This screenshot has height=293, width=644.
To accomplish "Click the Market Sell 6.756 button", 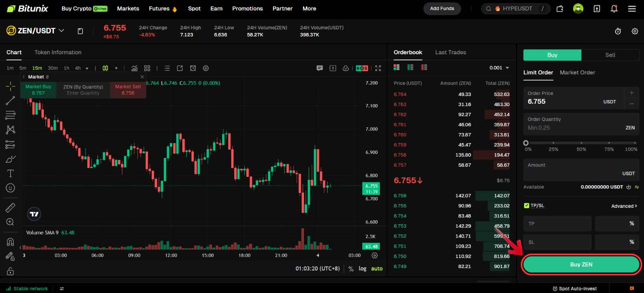I will (128, 90).
